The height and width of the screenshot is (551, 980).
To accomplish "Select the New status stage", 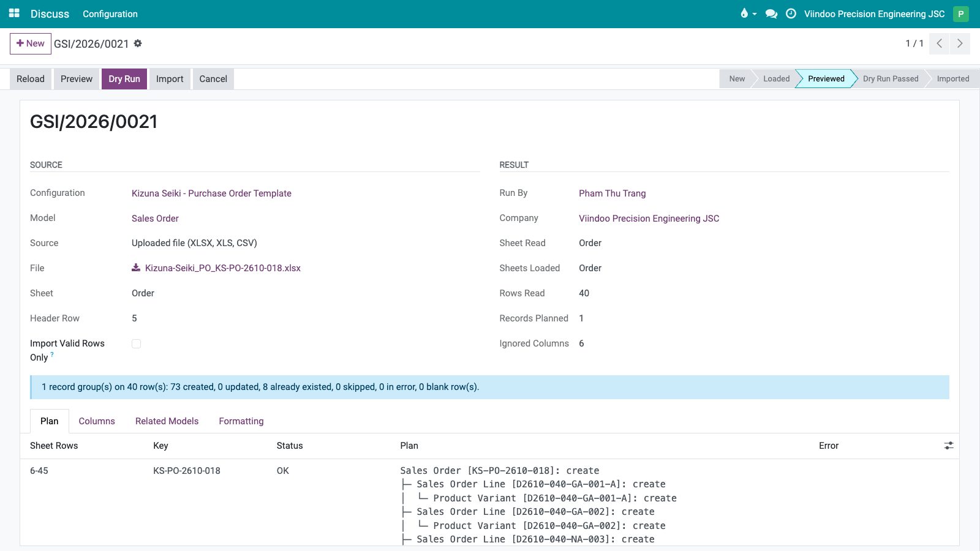I will (x=737, y=79).
